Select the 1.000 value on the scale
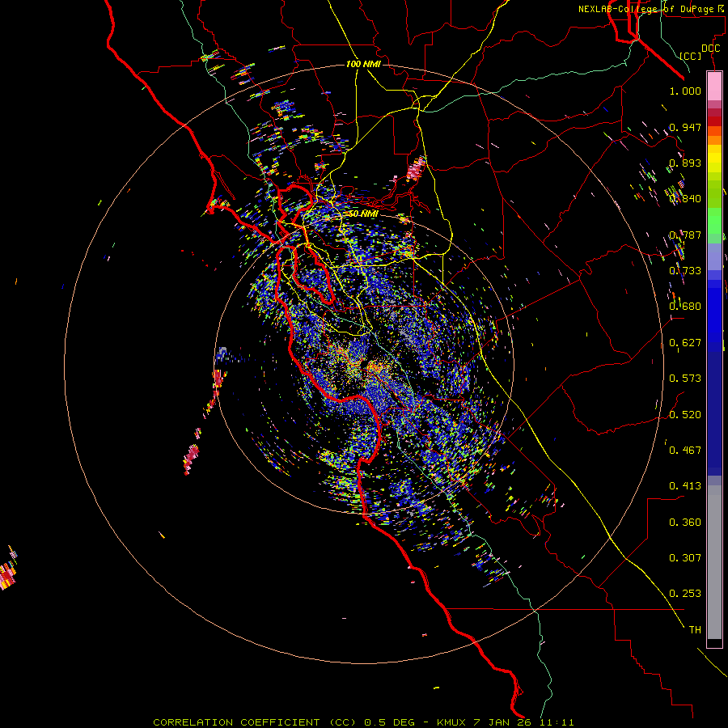 [685, 91]
